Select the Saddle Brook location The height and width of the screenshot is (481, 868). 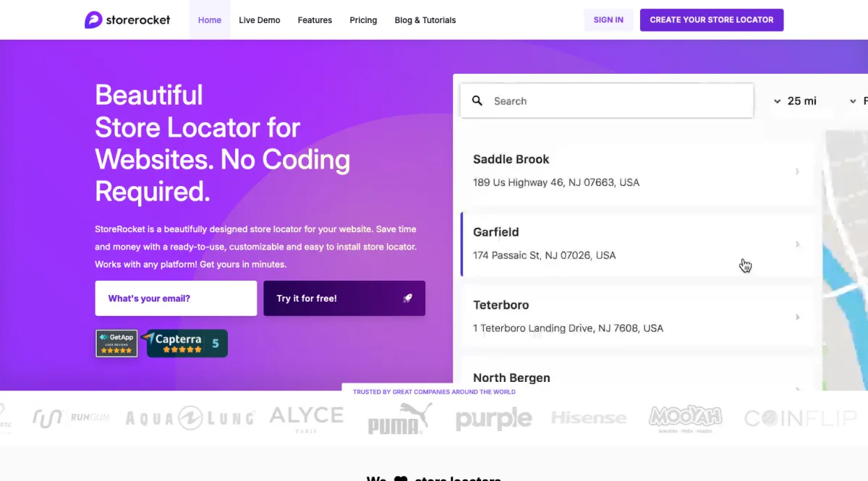coord(637,171)
